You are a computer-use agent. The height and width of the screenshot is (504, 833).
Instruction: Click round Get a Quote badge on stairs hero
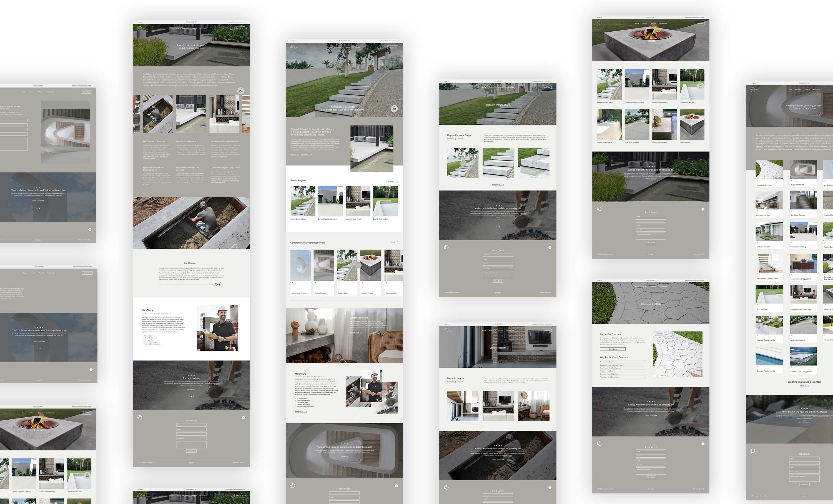click(x=394, y=109)
